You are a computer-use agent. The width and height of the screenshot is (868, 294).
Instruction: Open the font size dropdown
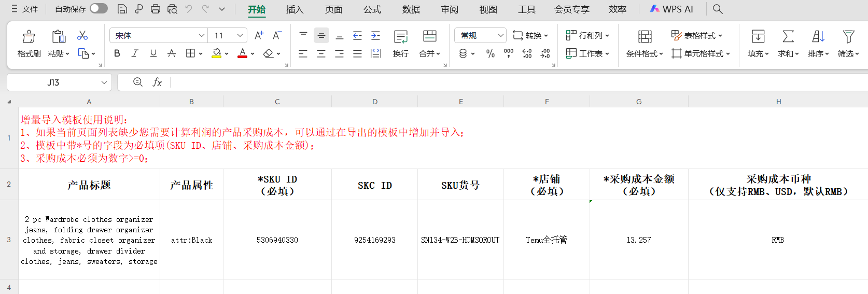point(240,35)
